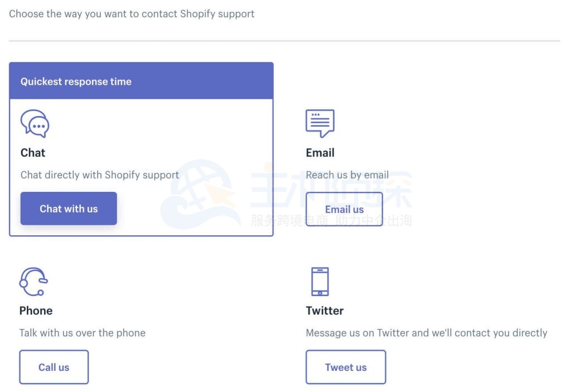Click the Email message icon
The height and width of the screenshot is (392, 571).
click(320, 123)
